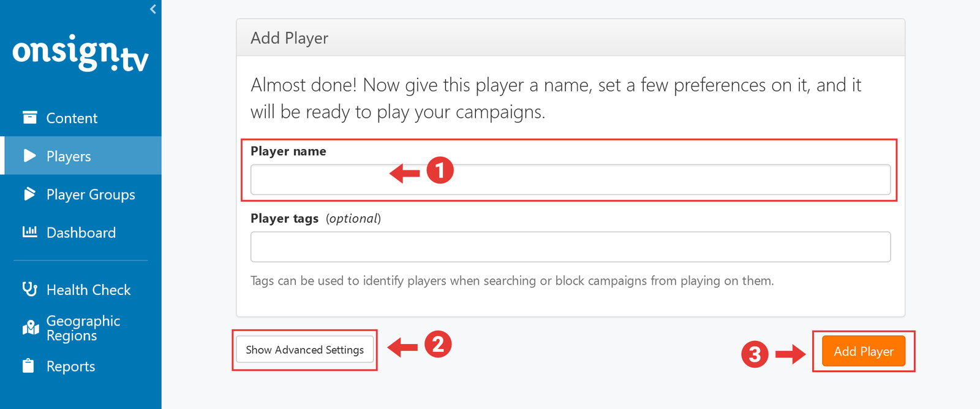Collapse the sidebar with the top chevron
980x409 pixels.
tap(153, 9)
